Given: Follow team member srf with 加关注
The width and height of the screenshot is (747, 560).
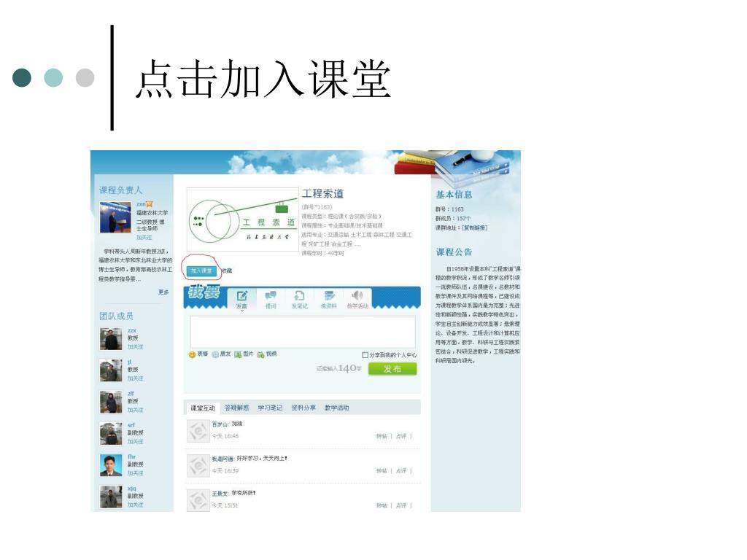Looking at the screenshot, I should [135, 442].
